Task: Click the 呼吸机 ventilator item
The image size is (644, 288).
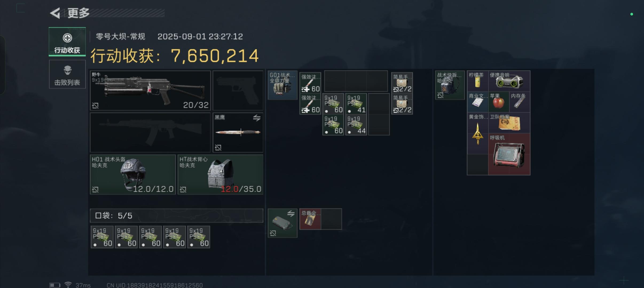Action: coord(509,154)
